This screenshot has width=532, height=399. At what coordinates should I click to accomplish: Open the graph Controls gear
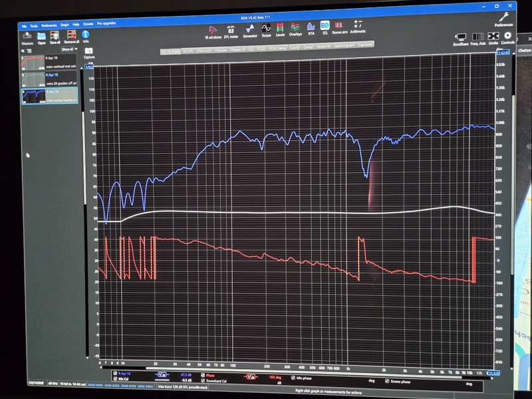[x=507, y=38]
